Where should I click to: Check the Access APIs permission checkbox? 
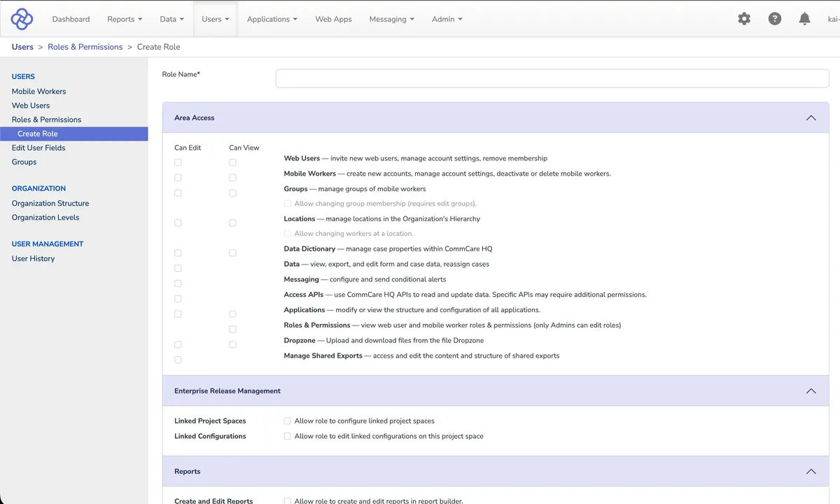(x=178, y=299)
